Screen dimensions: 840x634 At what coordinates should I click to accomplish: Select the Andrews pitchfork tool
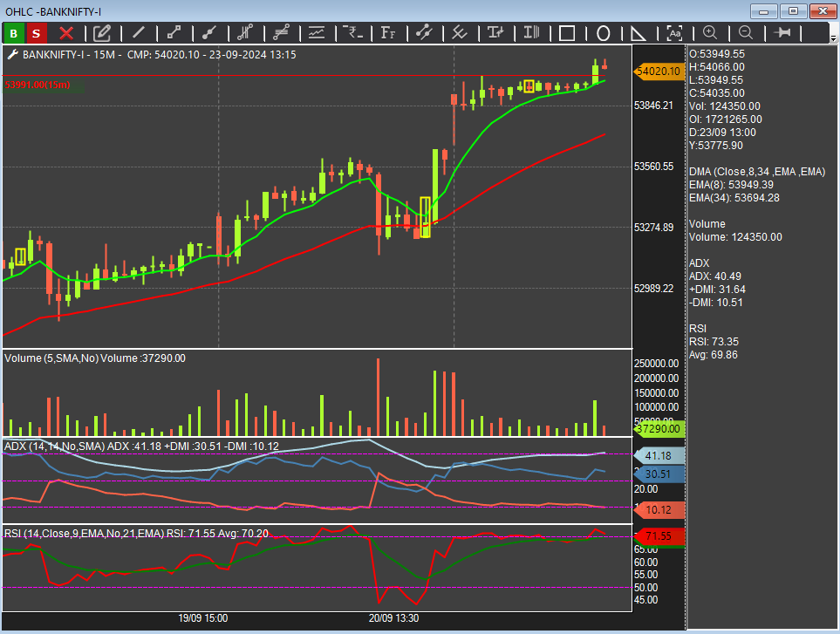click(x=460, y=33)
